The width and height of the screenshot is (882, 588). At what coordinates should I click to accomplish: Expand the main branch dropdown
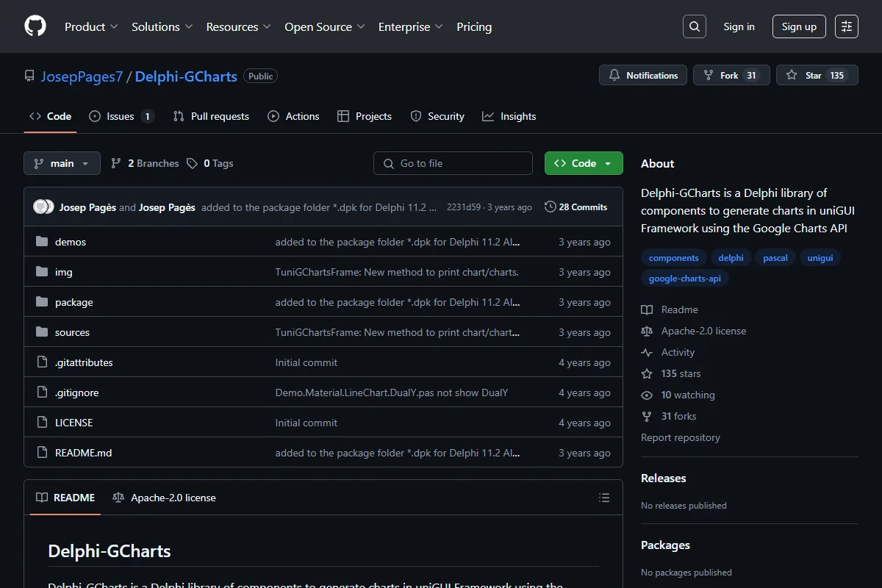[x=62, y=163]
